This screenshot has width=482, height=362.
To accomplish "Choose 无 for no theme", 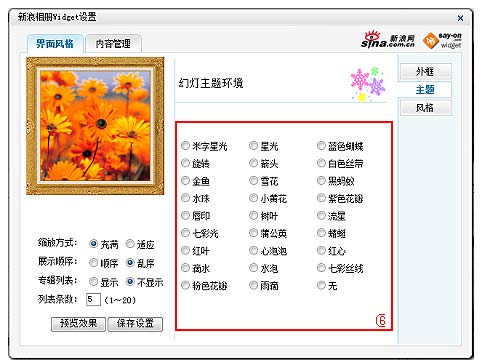I will coord(321,285).
